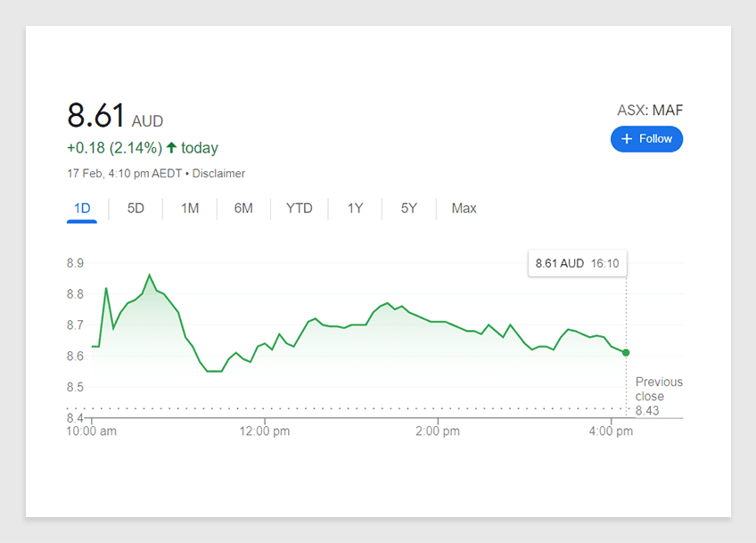The height and width of the screenshot is (543, 756).
Task: Click the Previous close 8.43 label
Action: point(658,395)
